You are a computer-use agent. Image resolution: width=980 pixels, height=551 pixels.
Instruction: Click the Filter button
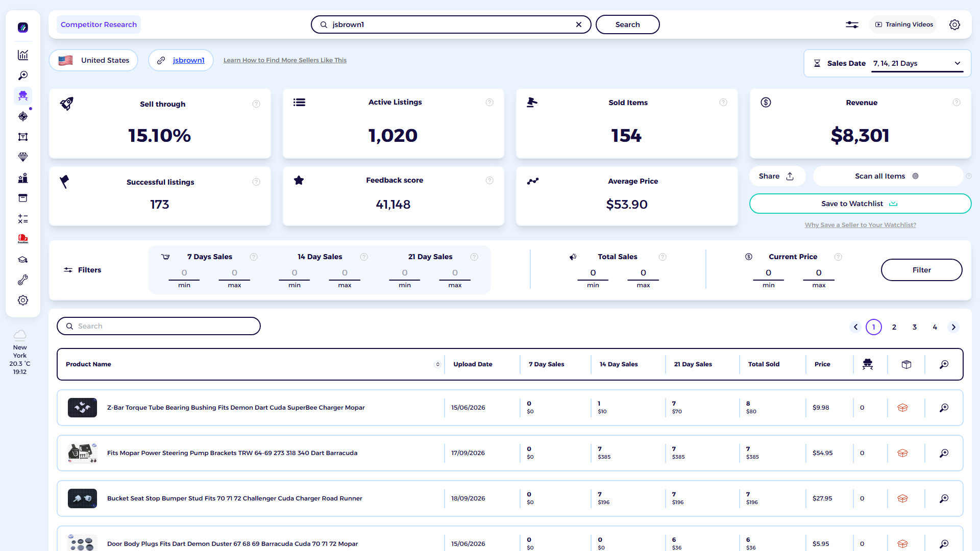click(921, 270)
